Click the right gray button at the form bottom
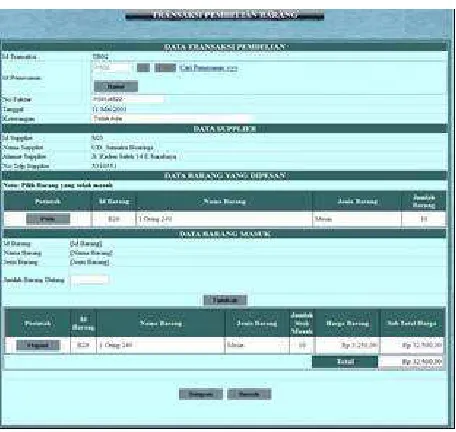Image resolution: width=456 pixels, height=432 pixels. pos(249,394)
